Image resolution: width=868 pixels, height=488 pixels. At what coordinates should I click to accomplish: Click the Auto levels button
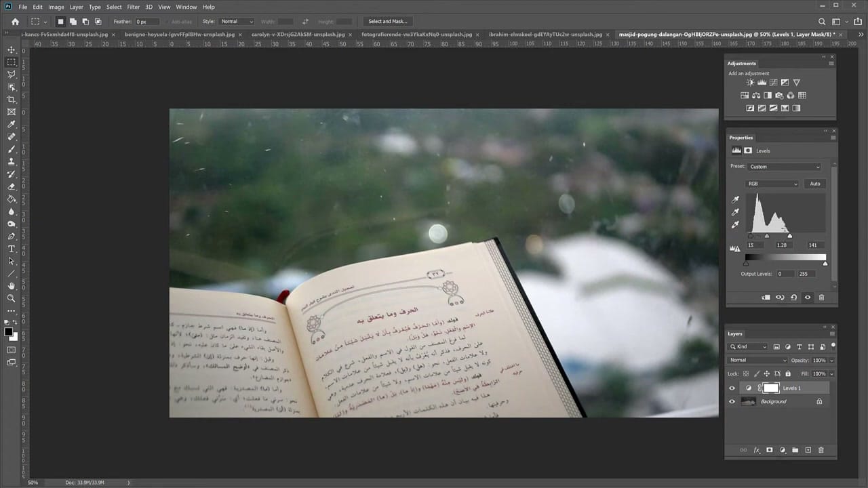(815, 184)
